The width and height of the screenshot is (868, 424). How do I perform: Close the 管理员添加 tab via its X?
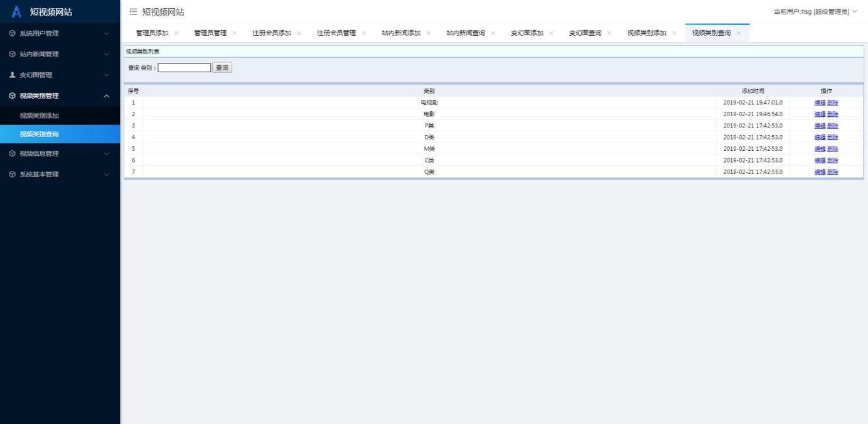[x=176, y=33]
